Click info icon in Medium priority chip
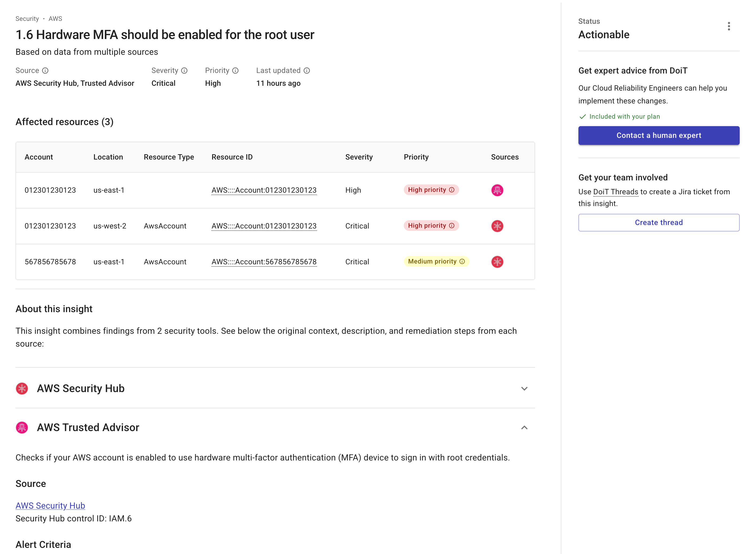Image resolution: width=756 pixels, height=554 pixels. 462,262
